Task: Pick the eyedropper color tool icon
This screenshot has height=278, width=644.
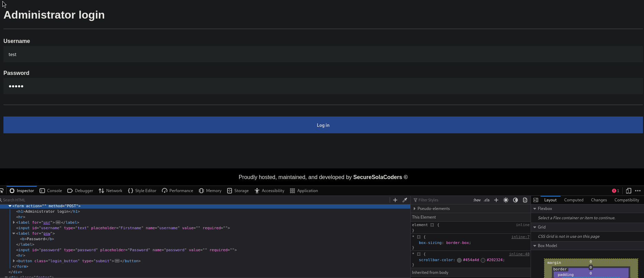Action: [x=405, y=200]
